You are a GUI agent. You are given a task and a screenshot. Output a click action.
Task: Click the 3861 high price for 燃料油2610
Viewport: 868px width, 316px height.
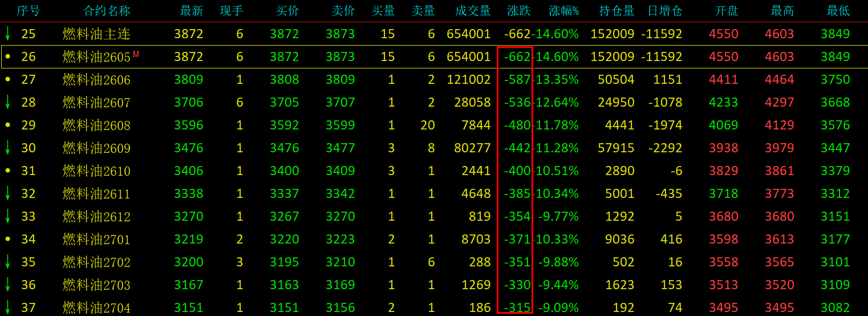(779, 171)
